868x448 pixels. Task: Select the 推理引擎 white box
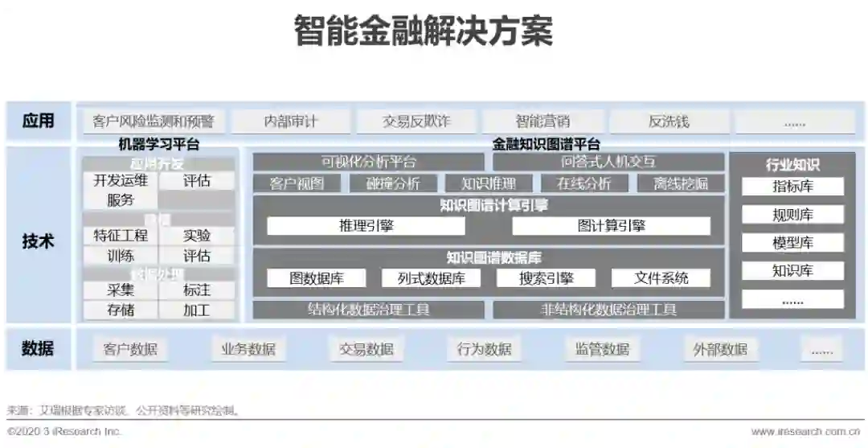(x=366, y=226)
